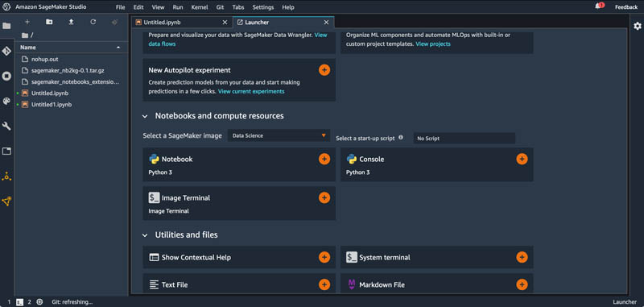Click View projects link

(x=433, y=44)
